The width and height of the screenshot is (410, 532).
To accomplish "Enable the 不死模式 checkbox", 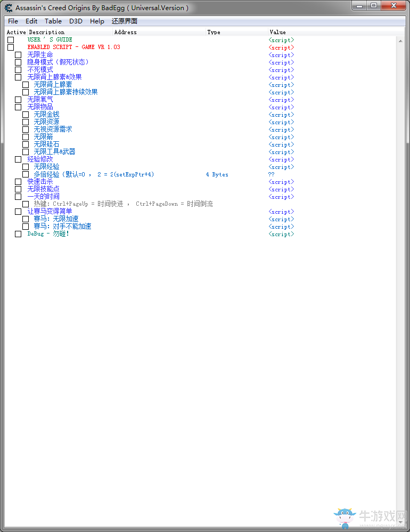I will pos(18,70).
